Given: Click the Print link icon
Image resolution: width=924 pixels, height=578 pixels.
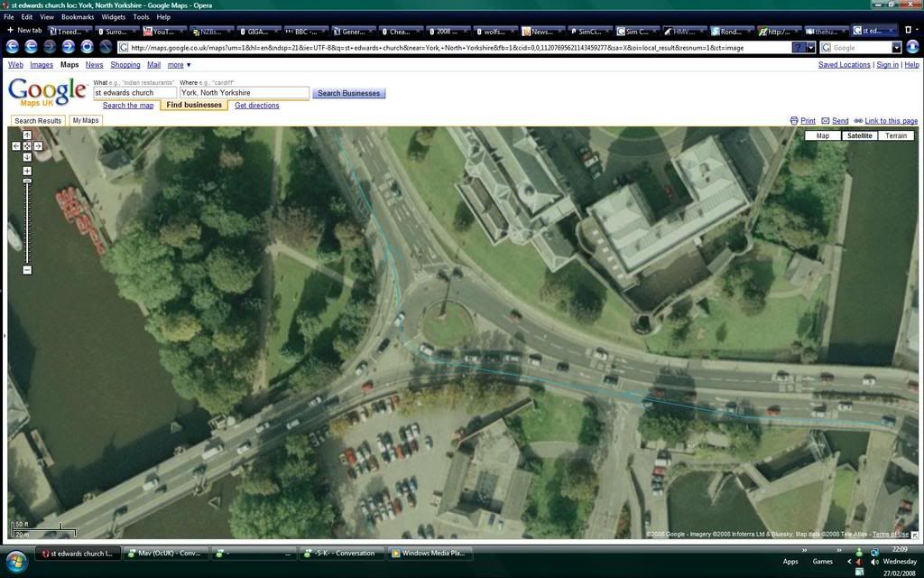Looking at the screenshot, I should pos(794,121).
